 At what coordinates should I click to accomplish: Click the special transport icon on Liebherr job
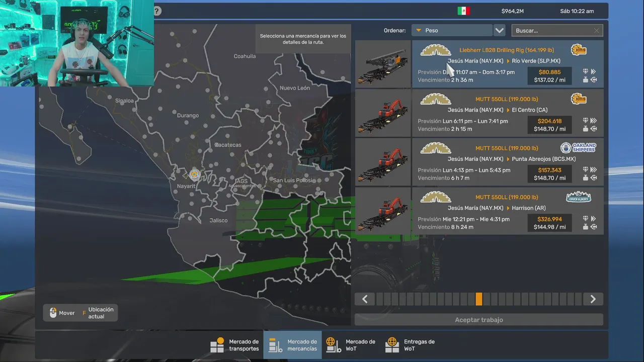pyautogui.click(x=594, y=79)
